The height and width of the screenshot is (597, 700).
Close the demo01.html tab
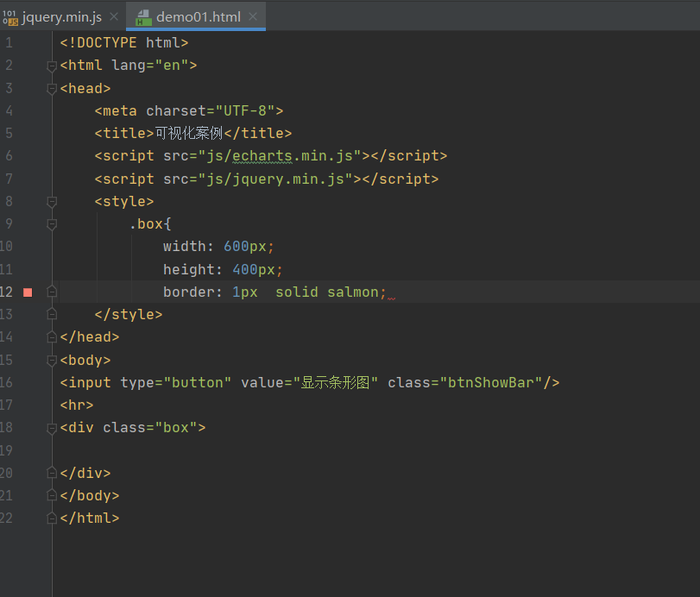(x=253, y=17)
